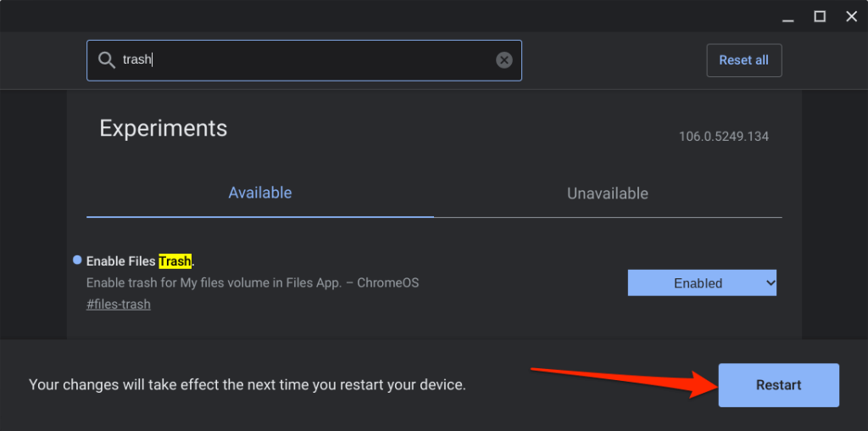Switch to the Available tab

coord(260,193)
